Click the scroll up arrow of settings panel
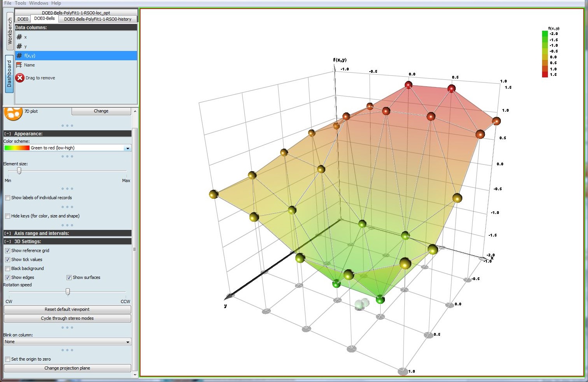The height and width of the screenshot is (382, 588). point(135,111)
